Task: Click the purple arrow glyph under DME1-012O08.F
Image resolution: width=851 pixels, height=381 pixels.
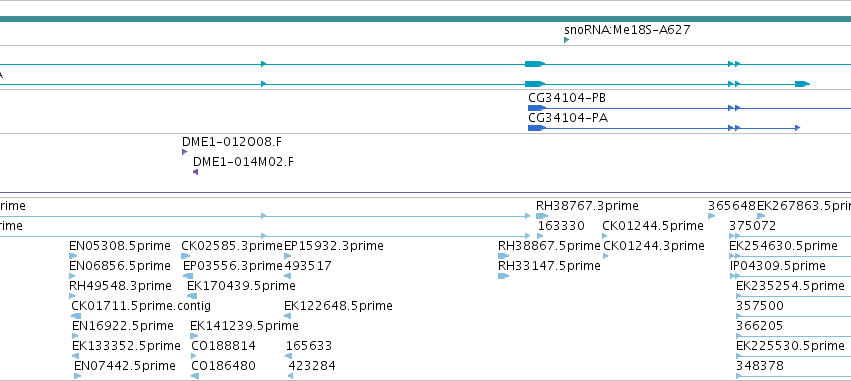Action: click(185, 152)
